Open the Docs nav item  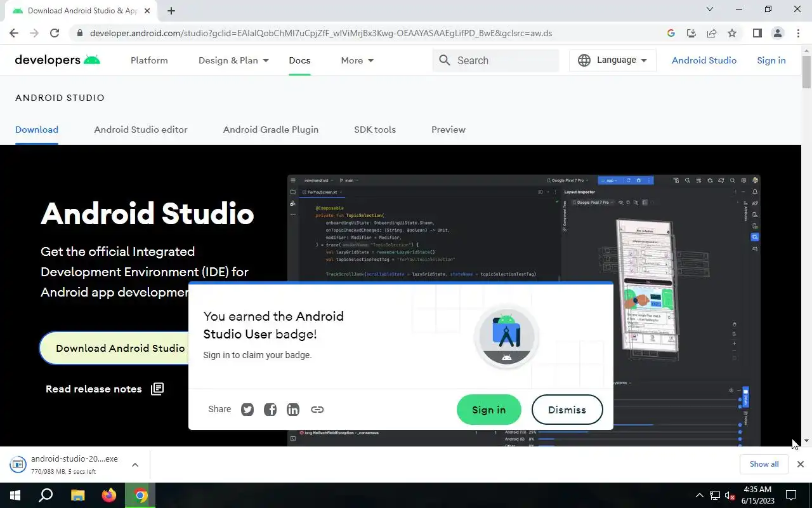[x=299, y=60]
